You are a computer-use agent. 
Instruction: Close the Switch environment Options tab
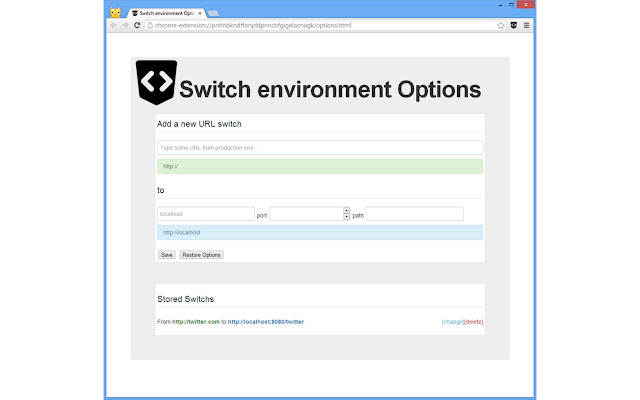point(200,13)
